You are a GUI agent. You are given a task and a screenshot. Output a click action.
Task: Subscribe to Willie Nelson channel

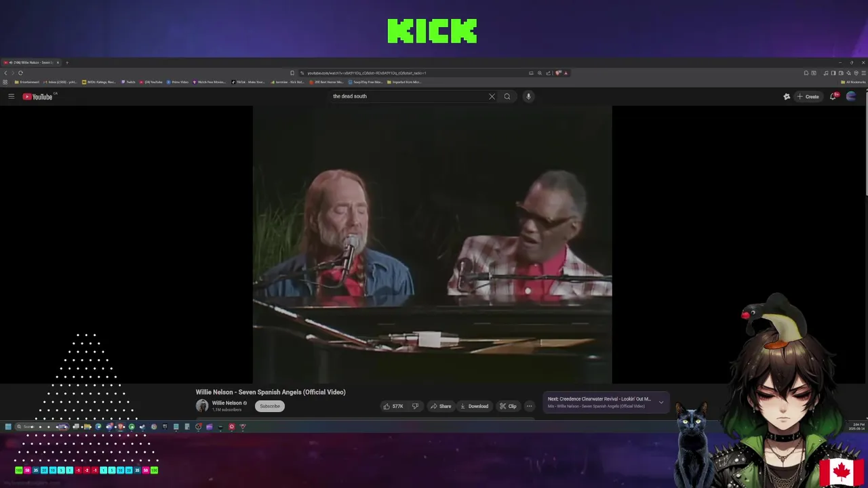tap(270, 406)
